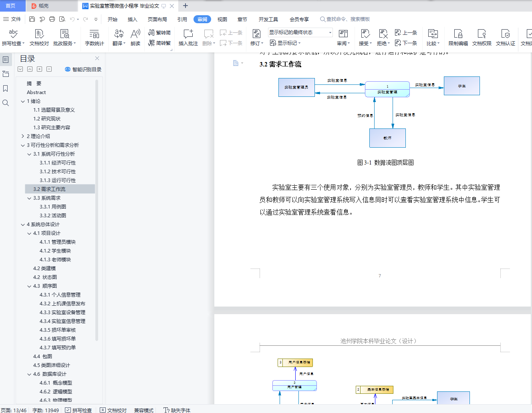Image resolution: width=532 pixels, height=413 pixels.
Task: Show the outline panel via sidebar icon
Action: pos(6,60)
